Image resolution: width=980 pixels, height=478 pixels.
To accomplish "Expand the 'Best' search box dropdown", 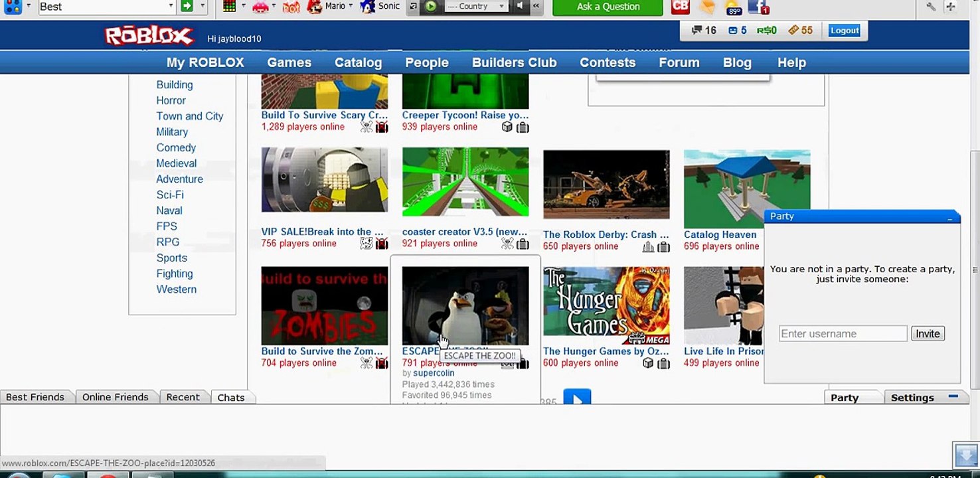I will pos(171,7).
